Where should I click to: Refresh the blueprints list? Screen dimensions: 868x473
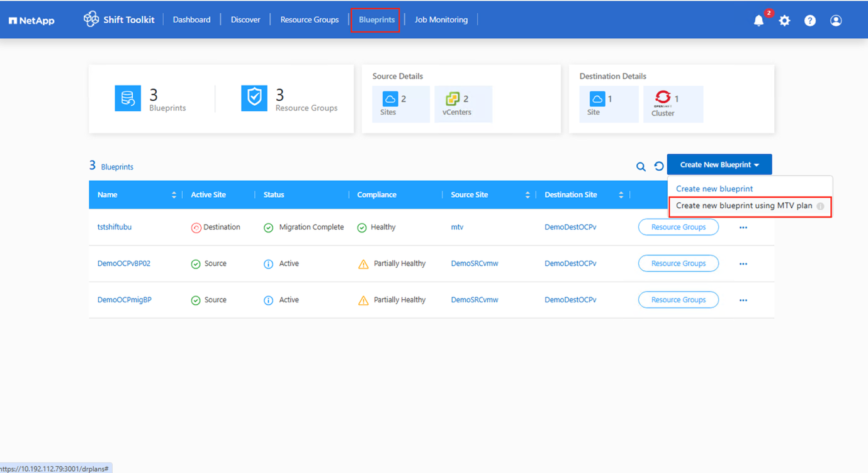(x=658, y=166)
